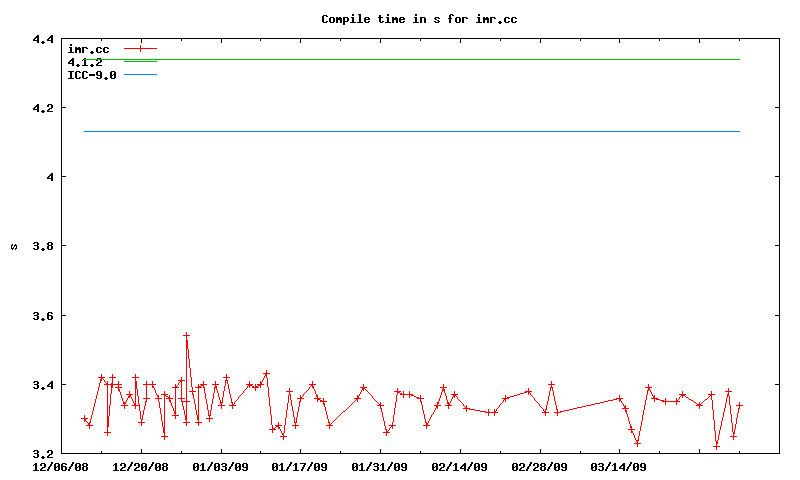Click the 03/14/09 x-axis date label
This screenshot has height=480, width=800.
pos(619,466)
